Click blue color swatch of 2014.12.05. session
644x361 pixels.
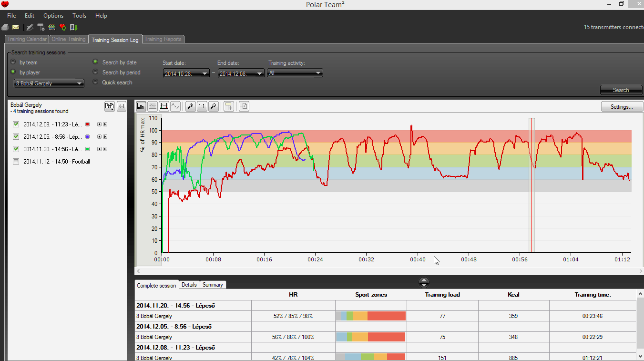coord(87,137)
